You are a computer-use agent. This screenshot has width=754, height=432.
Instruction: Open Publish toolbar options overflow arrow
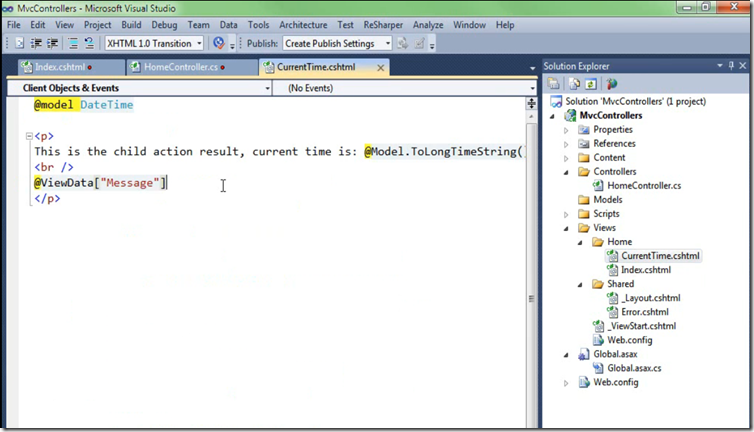(432, 46)
